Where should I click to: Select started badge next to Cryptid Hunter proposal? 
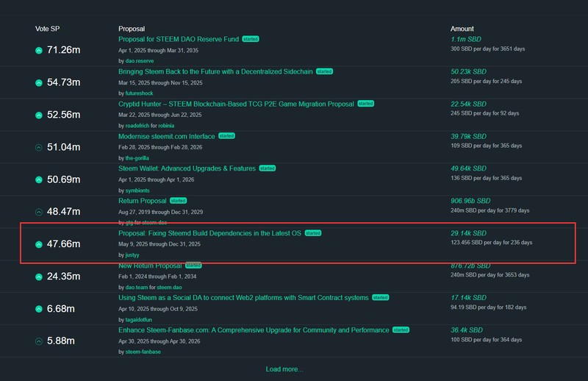pyautogui.click(x=365, y=104)
